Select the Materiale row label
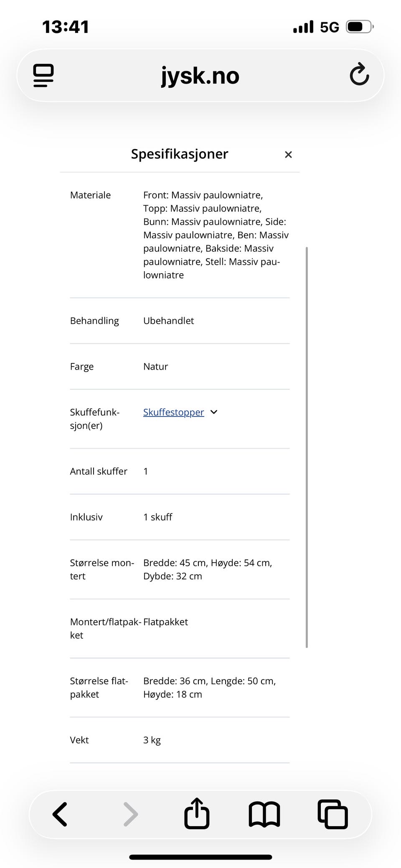401x868 pixels. pos(90,195)
